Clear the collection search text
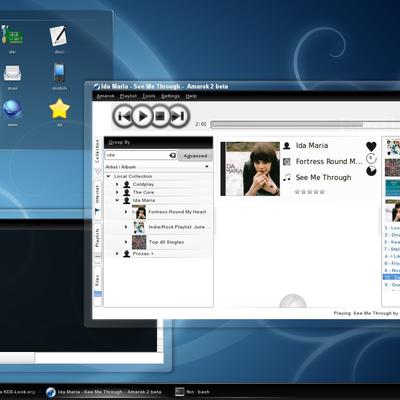This screenshot has width=400, height=400. coord(173,155)
